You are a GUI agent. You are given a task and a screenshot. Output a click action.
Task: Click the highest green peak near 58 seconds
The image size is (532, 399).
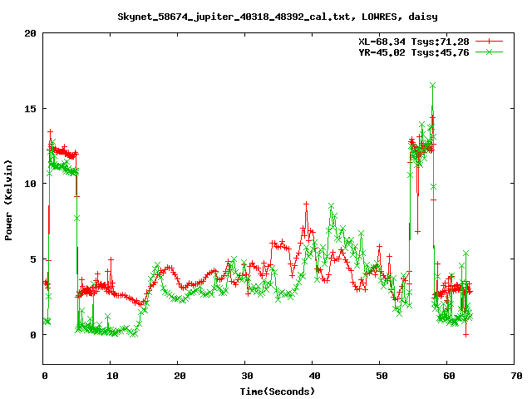coord(432,86)
